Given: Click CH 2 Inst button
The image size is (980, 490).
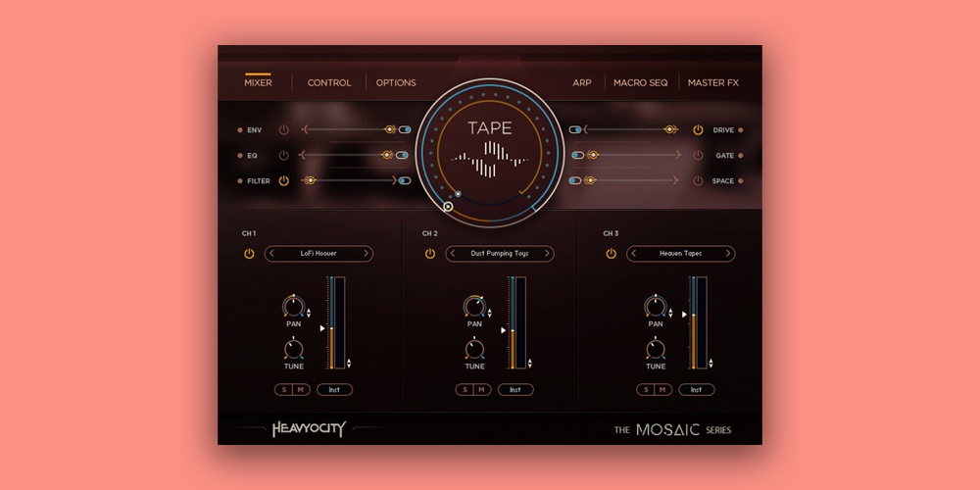Looking at the screenshot, I should coord(515,390).
